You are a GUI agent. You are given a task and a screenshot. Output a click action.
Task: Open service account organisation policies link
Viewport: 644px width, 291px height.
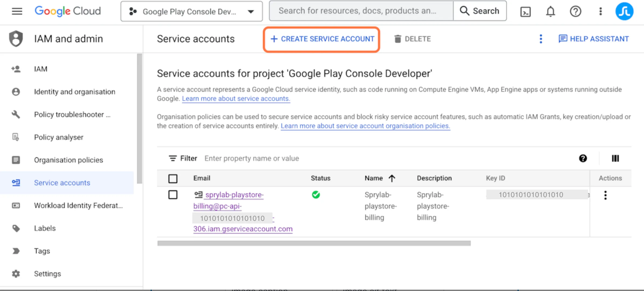pyautogui.click(x=365, y=126)
